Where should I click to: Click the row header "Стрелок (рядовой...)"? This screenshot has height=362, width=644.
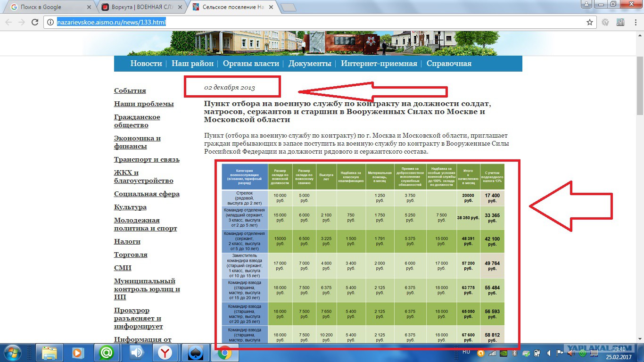[245, 197]
